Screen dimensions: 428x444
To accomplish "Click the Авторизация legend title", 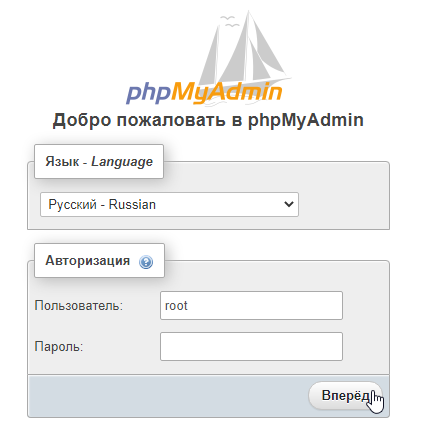I will click(88, 261).
